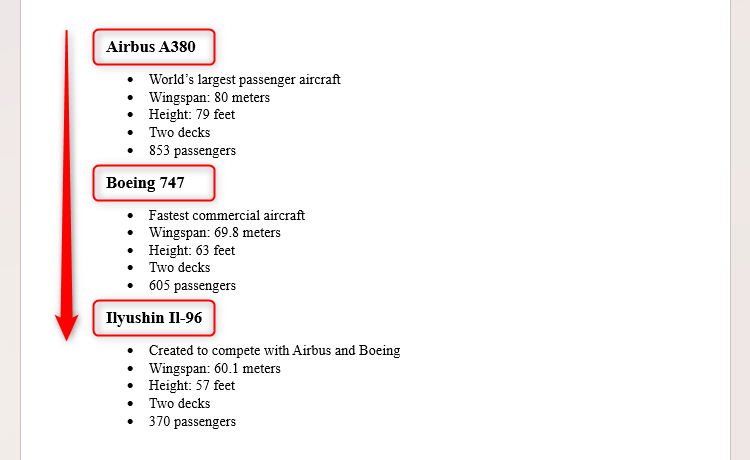Click "Two decks" under Boeing 747
The image size is (750, 460).
(x=179, y=268)
